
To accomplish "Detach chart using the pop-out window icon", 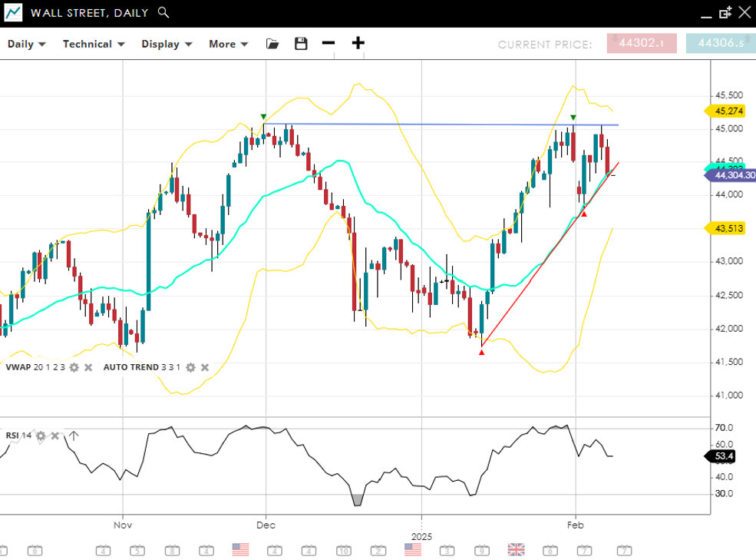I will (725, 12).
